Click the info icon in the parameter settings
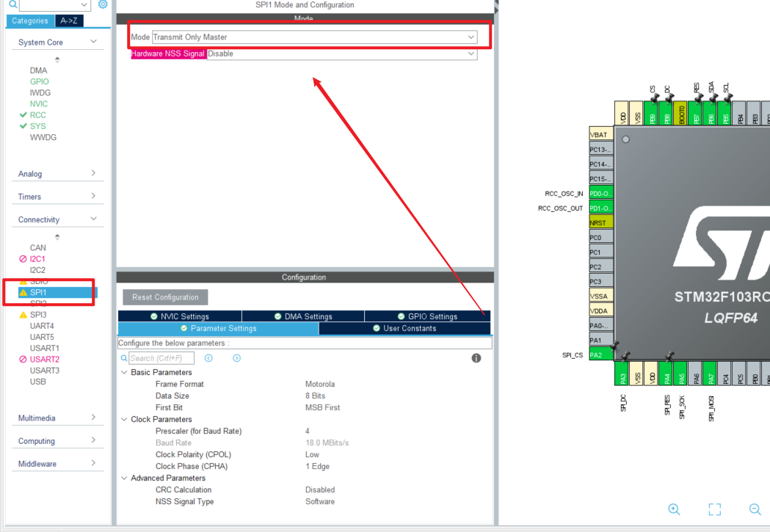The width and height of the screenshot is (770, 532). [x=476, y=358]
